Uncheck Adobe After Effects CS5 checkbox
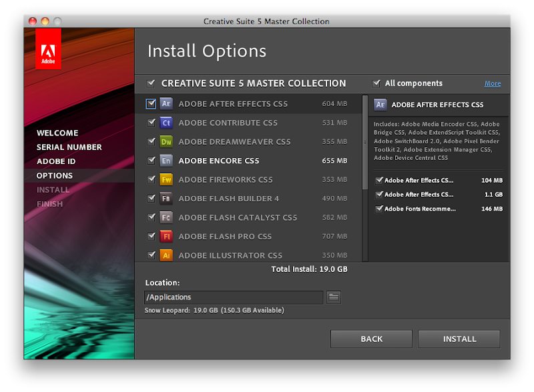The width and height of the screenshot is (534, 392). point(152,104)
